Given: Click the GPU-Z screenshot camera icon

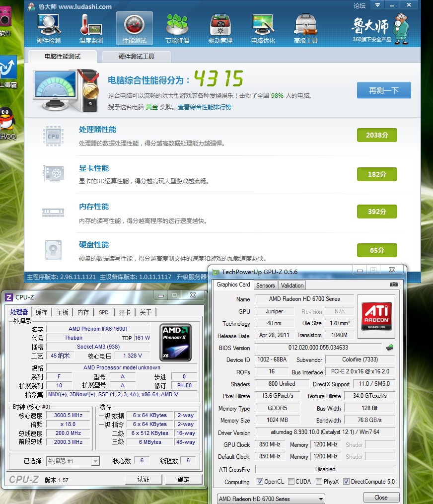Looking at the screenshot, I should click(x=394, y=285).
